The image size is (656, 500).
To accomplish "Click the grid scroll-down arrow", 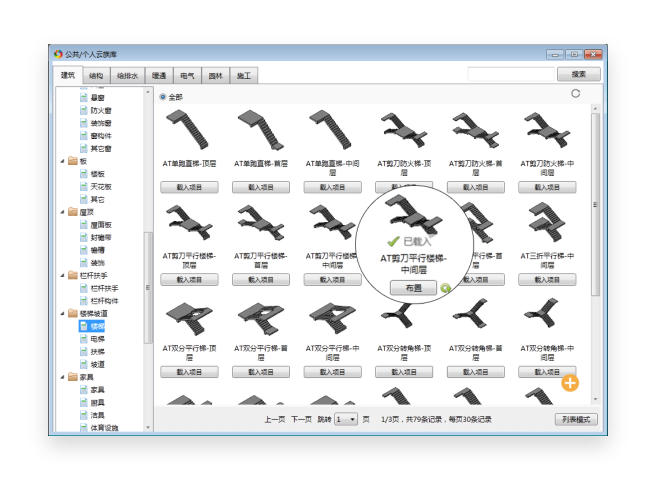I will point(595,399).
